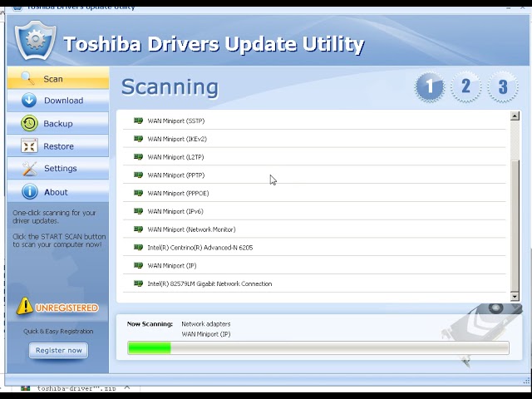Click the Quick & Easy Registration text
Viewport: 532px width, 399px height.
58,331
